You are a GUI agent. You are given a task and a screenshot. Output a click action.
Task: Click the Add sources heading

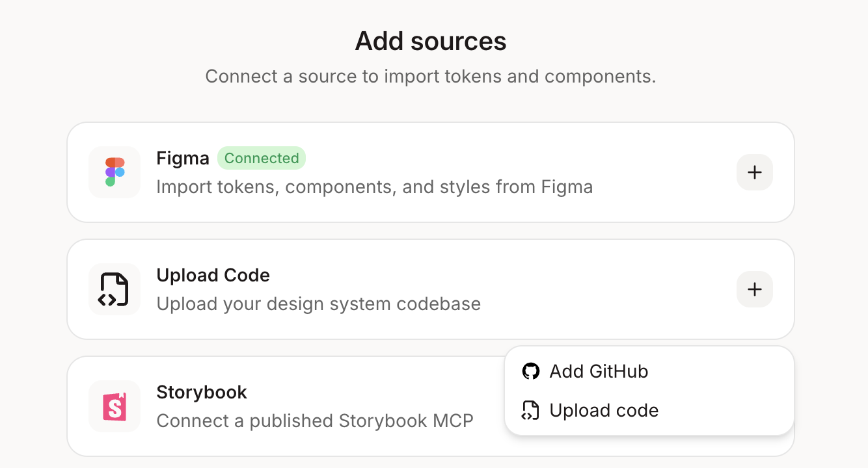point(431,41)
